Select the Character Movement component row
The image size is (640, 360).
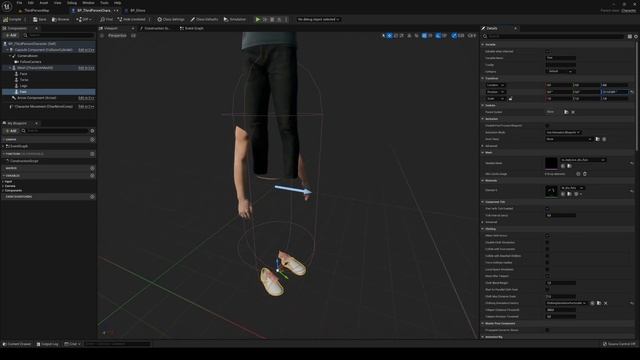[x=49, y=107]
